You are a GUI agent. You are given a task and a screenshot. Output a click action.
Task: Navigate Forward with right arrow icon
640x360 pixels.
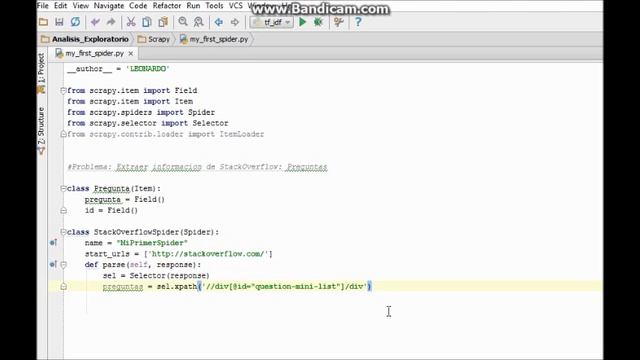[x=235, y=22]
